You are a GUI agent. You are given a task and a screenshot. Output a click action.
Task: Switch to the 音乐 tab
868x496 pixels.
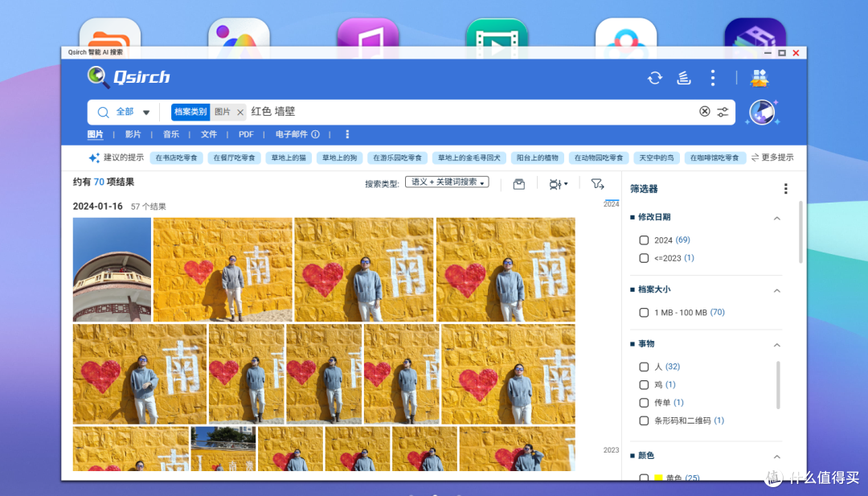click(171, 134)
